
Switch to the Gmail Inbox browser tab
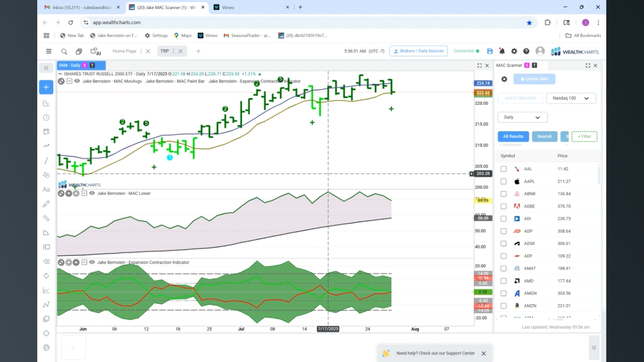click(82, 7)
